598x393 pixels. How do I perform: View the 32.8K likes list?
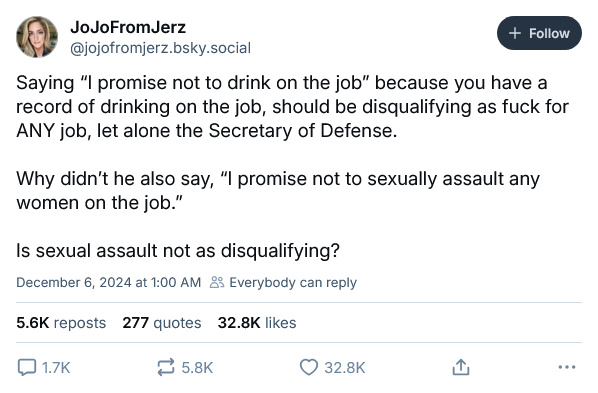point(257,323)
